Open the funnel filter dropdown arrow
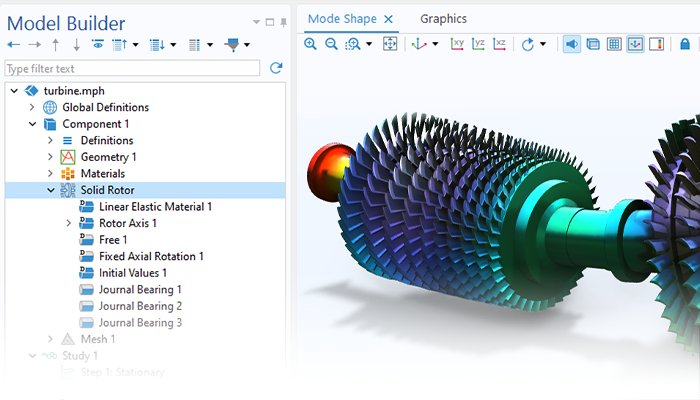Image resolution: width=700 pixels, height=400 pixels. [247, 45]
